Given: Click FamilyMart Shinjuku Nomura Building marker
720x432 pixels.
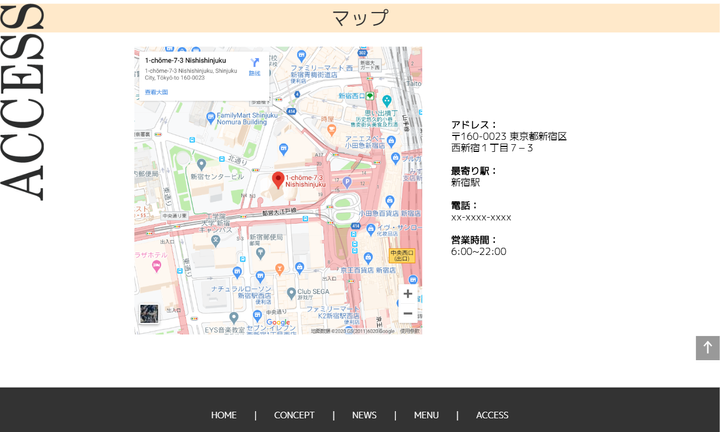Looking at the screenshot, I should [210, 115].
